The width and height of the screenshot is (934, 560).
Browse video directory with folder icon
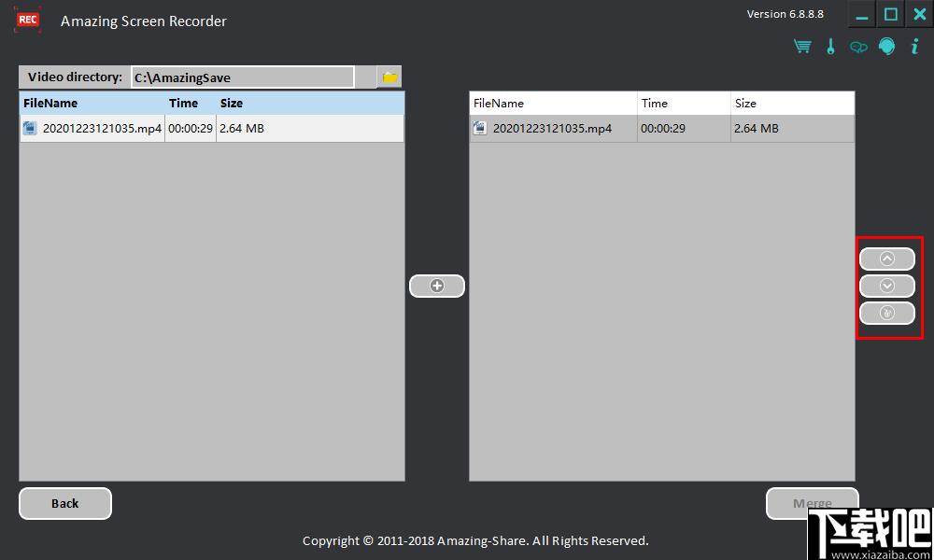click(389, 77)
